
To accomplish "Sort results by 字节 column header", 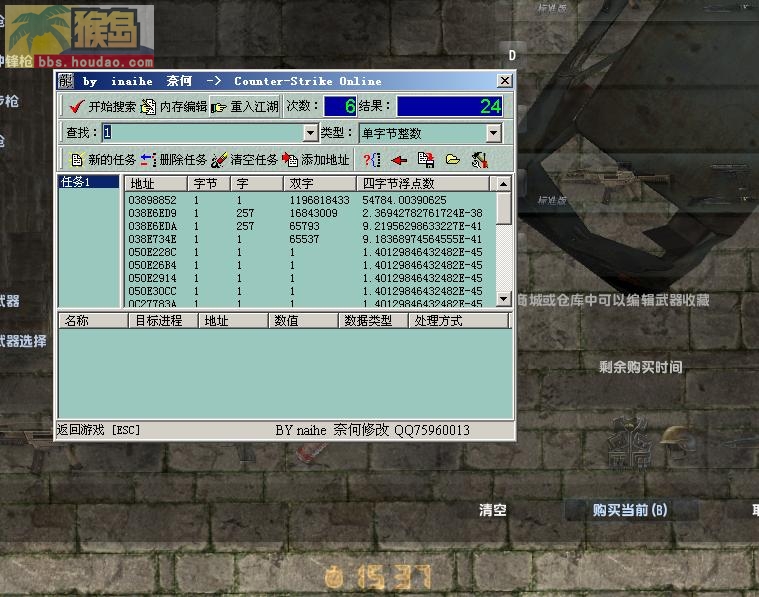I will point(209,184).
